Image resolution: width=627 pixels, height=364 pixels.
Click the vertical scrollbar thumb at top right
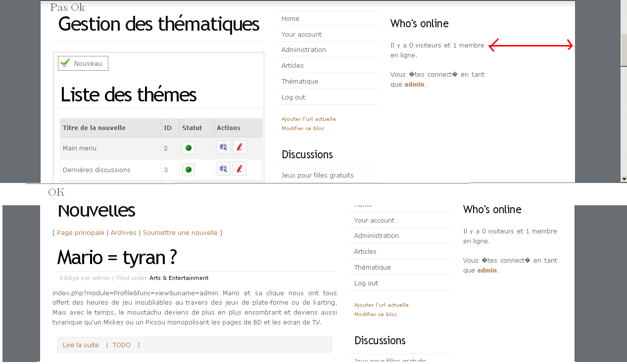pyautogui.click(x=624, y=50)
